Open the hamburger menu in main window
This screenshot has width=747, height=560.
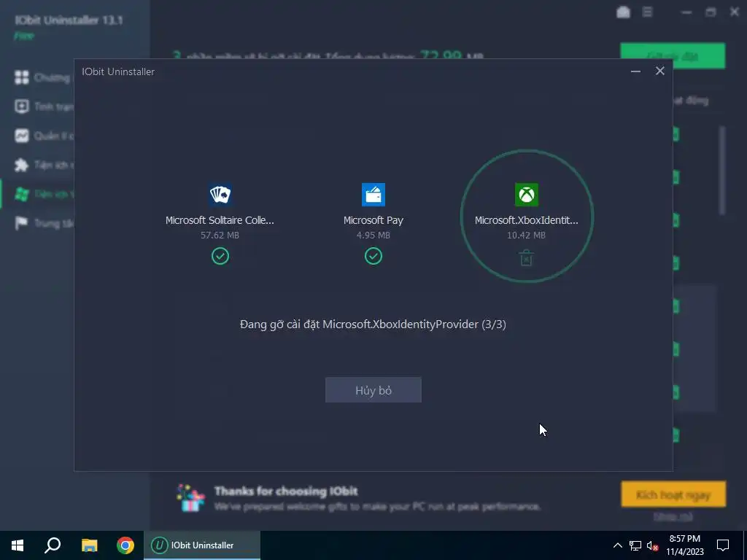(648, 12)
